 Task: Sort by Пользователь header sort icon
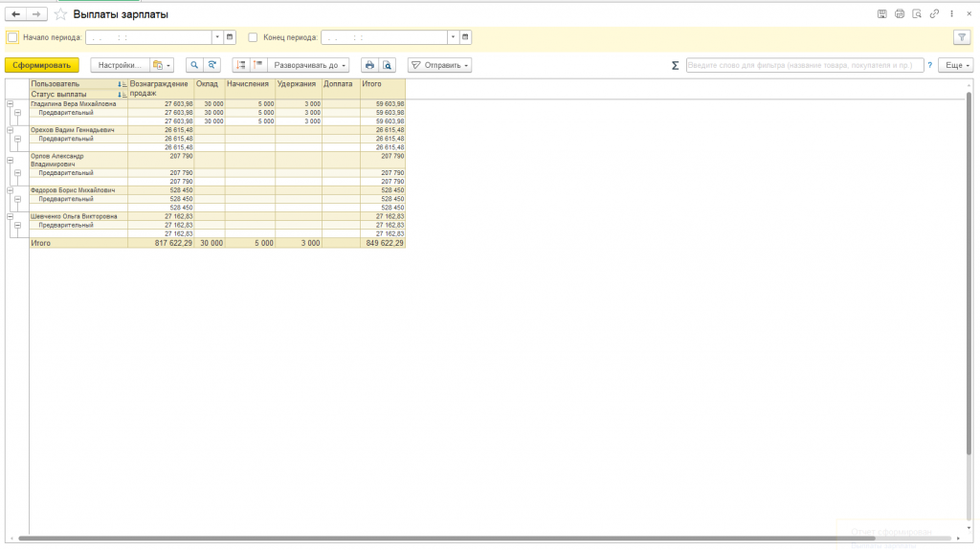tap(122, 84)
